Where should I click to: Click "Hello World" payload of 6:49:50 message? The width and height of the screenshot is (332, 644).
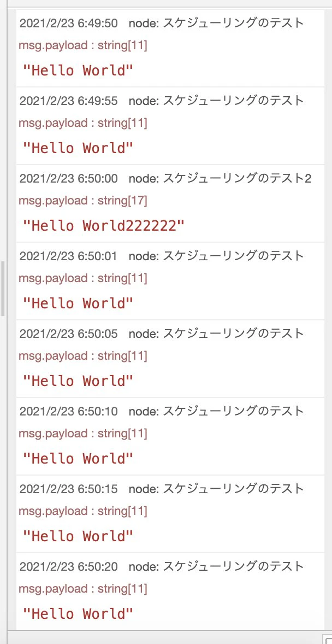pos(78,70)
